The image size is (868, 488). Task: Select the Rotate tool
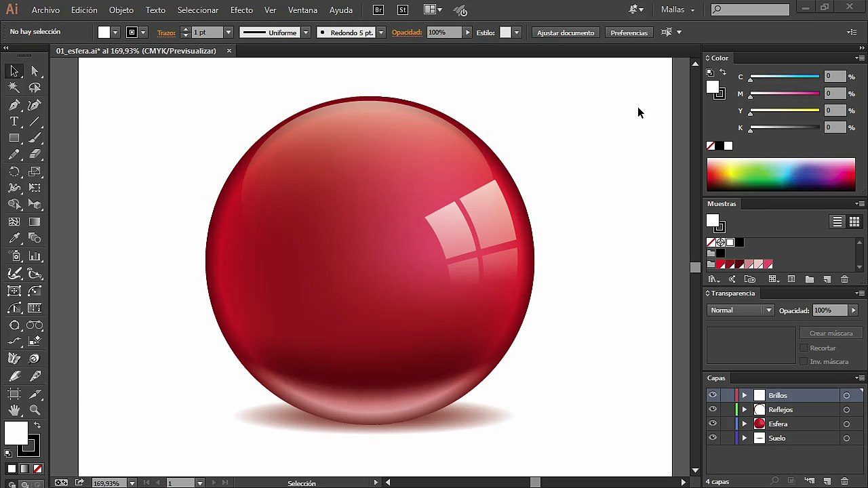[14, 171]
